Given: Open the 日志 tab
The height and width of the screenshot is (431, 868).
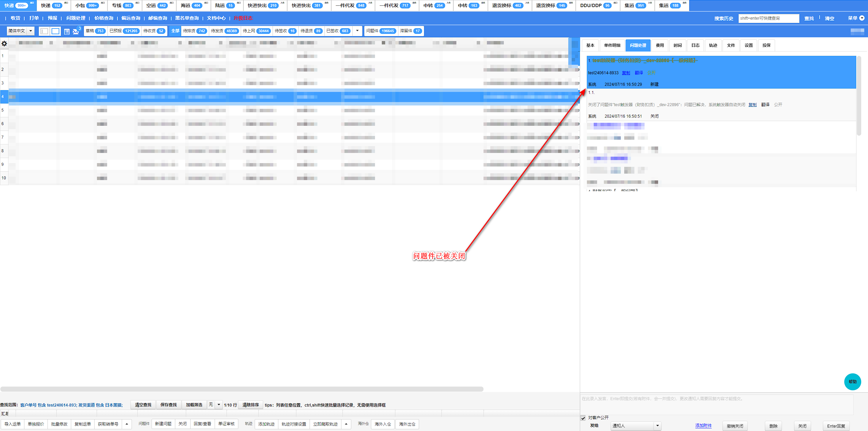Looking at the screenshot, I should (x=695, y=45).
